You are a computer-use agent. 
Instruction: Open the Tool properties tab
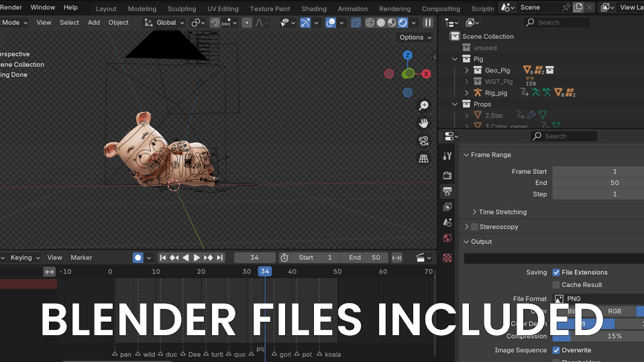click(x=447, y=156)
